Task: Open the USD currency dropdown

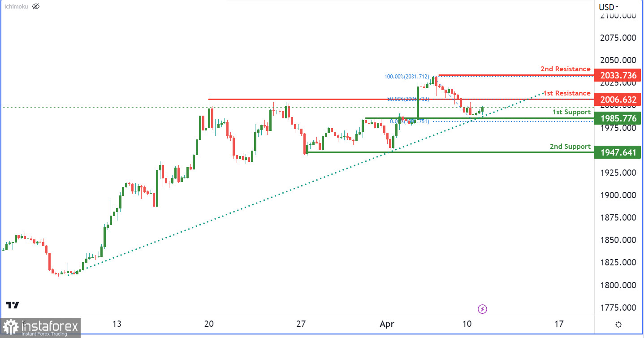Action: tap(609, 7)
